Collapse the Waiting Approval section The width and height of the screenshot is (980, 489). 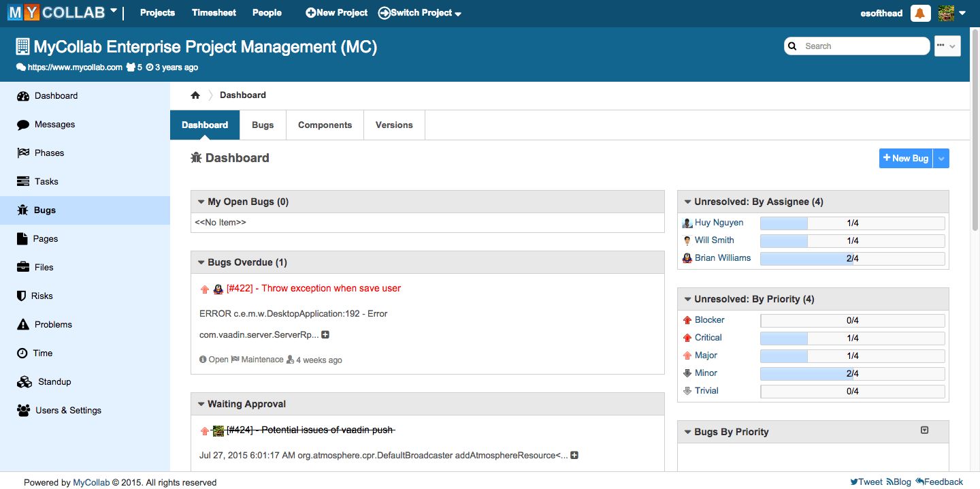(200, 403)
